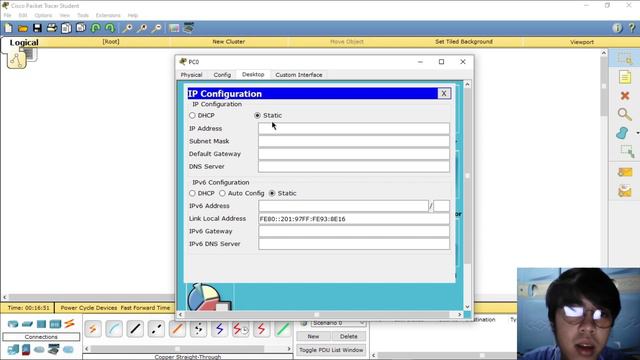Click the Undo green arrow icon
Image resolution: width=640 pixels, height=360 pixels.
96,28
